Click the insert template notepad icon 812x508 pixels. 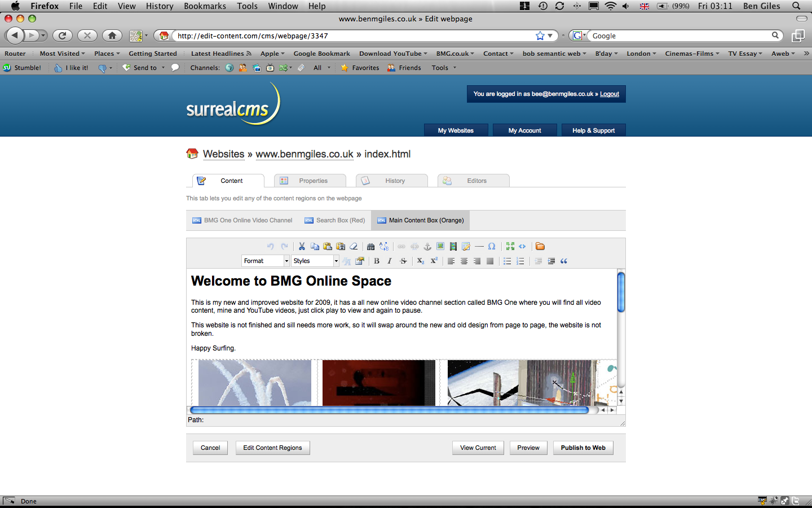click(466, 246)
